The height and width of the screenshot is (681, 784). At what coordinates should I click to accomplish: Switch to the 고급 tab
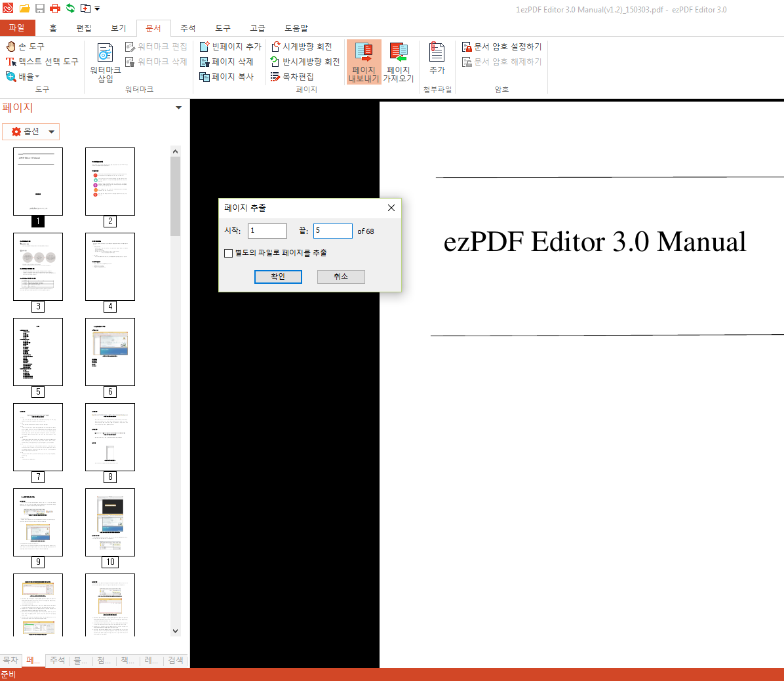point(258,28)
